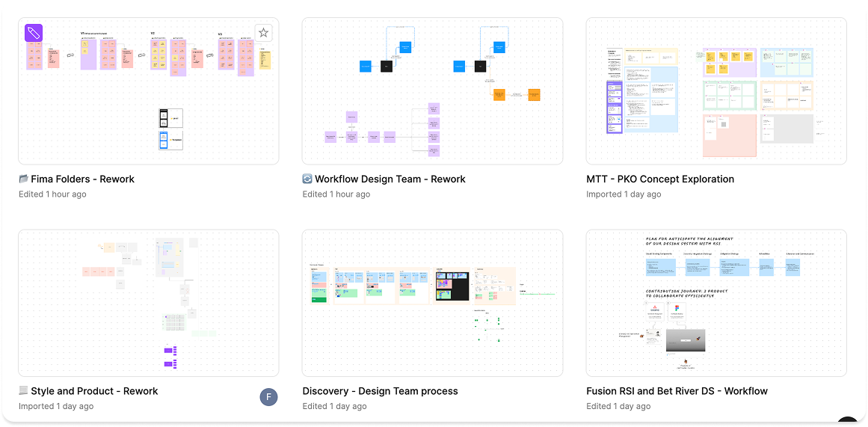Open the MTT - PKO Concept Exploration thumbnail
This screenshot has width=868, height=427.
click(716, 91)
